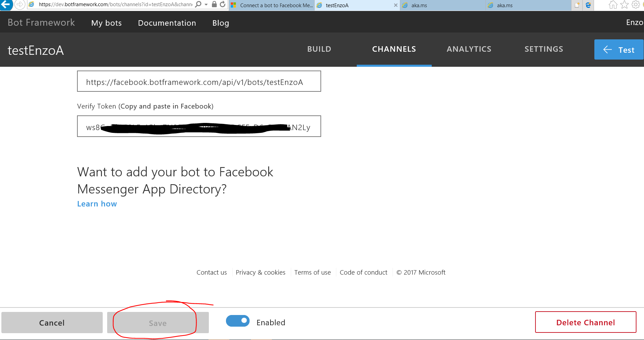
Task: Click the lock security icon in address bar
Action: click(214, 4)
